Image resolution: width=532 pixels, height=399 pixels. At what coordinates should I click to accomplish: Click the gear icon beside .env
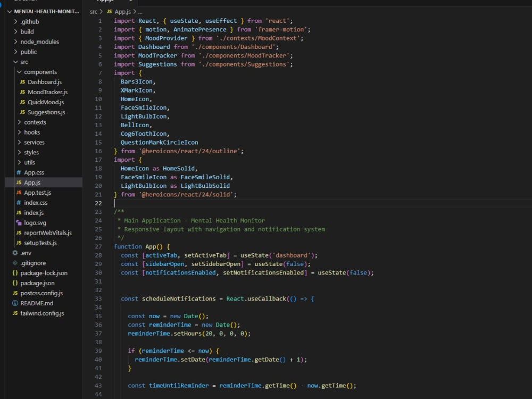coord(15,253)
